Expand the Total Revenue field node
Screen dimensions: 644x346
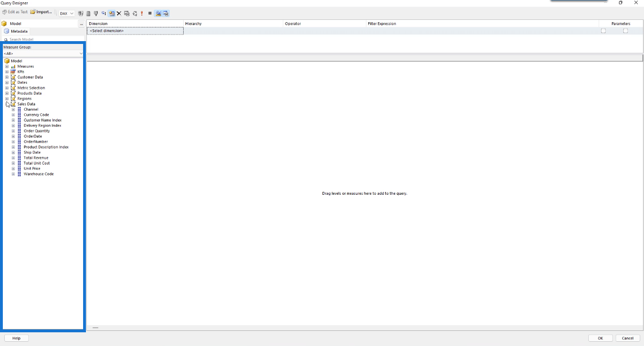[x=13, y=158]
